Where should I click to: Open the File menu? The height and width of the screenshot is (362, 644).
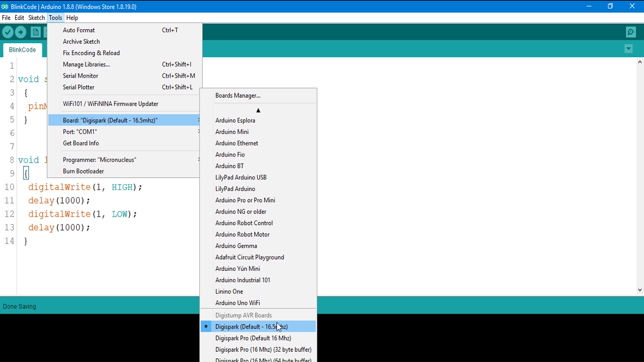pyautogui.click(x=6, y=18)
